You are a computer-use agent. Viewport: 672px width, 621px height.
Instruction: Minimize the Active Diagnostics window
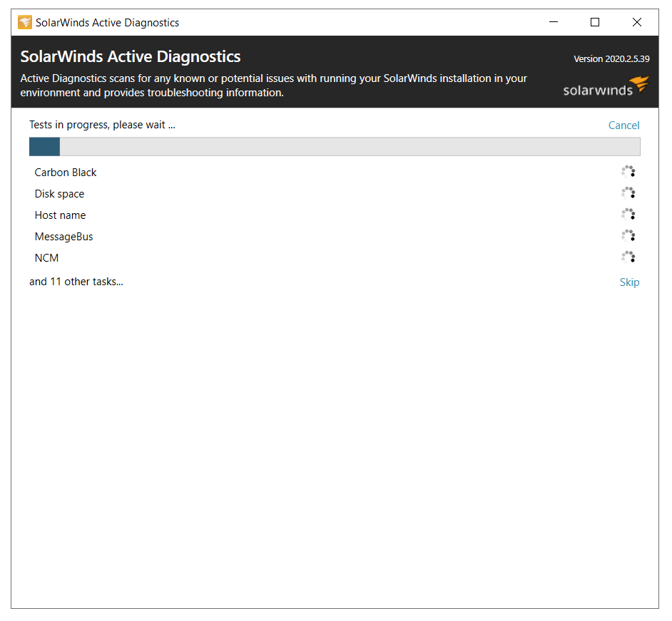tap(554, 22)
